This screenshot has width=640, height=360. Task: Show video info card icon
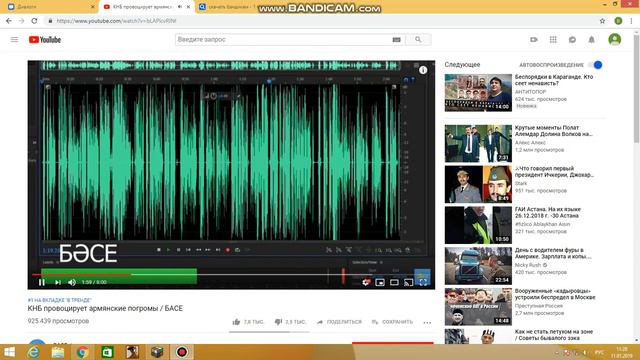click(x=423, y=70)
